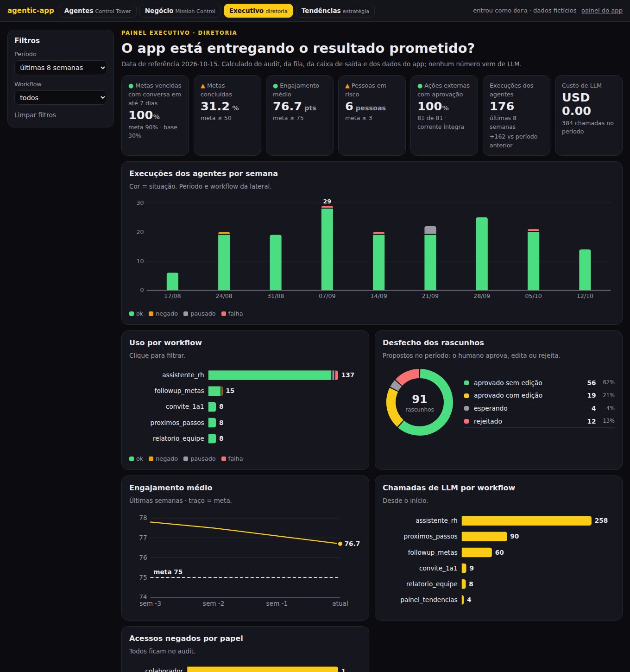Click warning triangle on Pessoas em risco card
630x672 pixels.
(347, 86)
